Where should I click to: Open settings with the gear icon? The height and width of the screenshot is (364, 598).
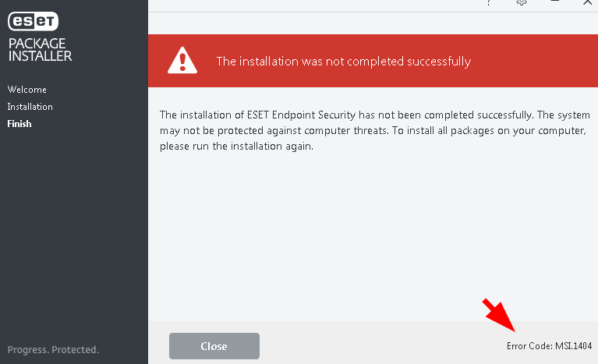[x=522, y=2]
